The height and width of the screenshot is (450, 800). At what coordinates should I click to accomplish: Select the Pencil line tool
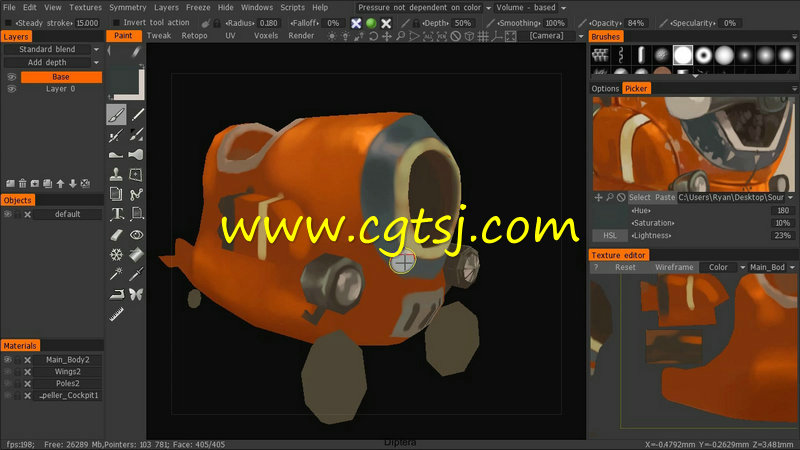136,114
